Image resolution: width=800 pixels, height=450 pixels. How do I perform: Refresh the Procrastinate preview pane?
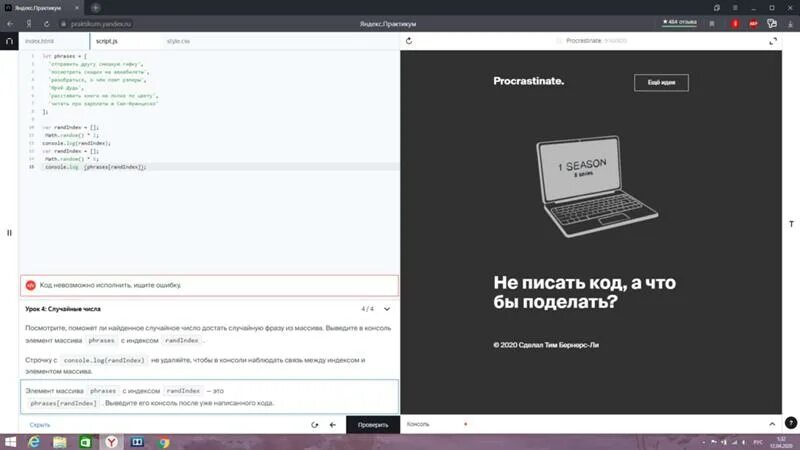tap(409, 41)
